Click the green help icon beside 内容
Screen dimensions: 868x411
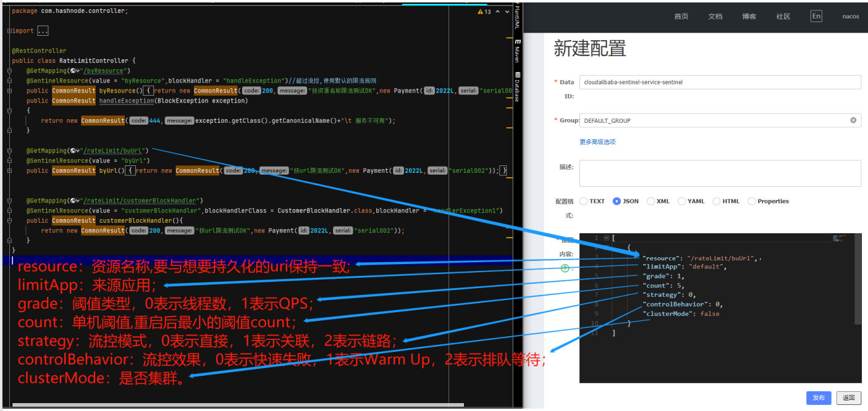coord(565,268)
